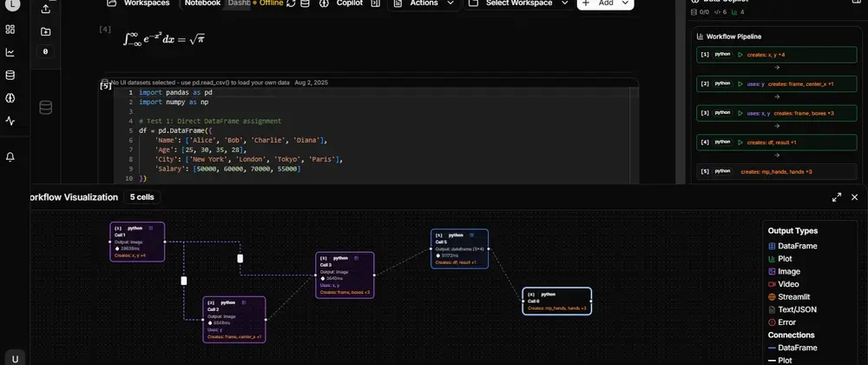Click the 0 counter badge in file sidebar

(45, 51)
